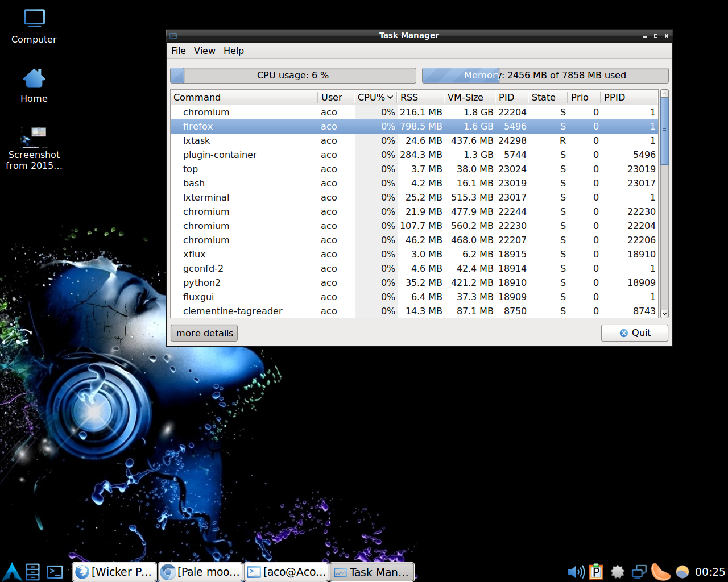Viewport: 728px width, 582px height.
Task: Click the more details button
Action: coord(204,333)
